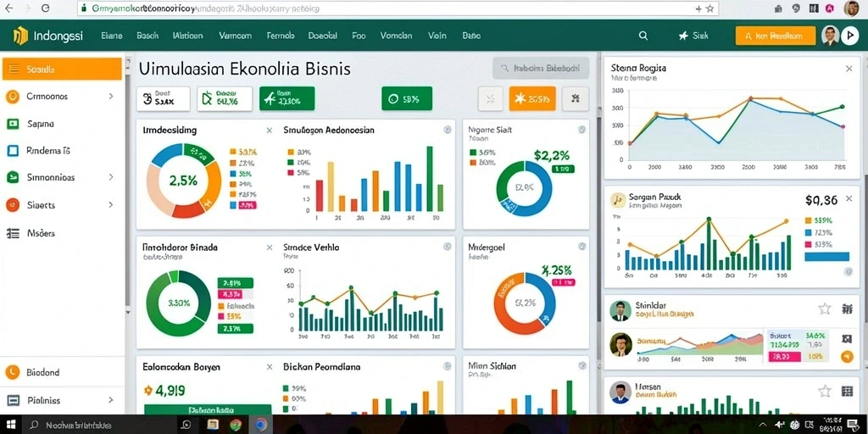Click the Biodond orange circle icon

click(x=12, y=373)
